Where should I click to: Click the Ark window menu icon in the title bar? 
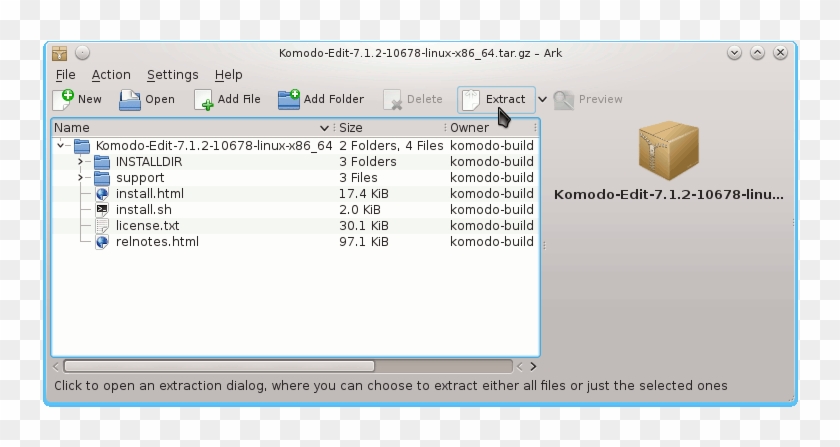click(59, 53)
